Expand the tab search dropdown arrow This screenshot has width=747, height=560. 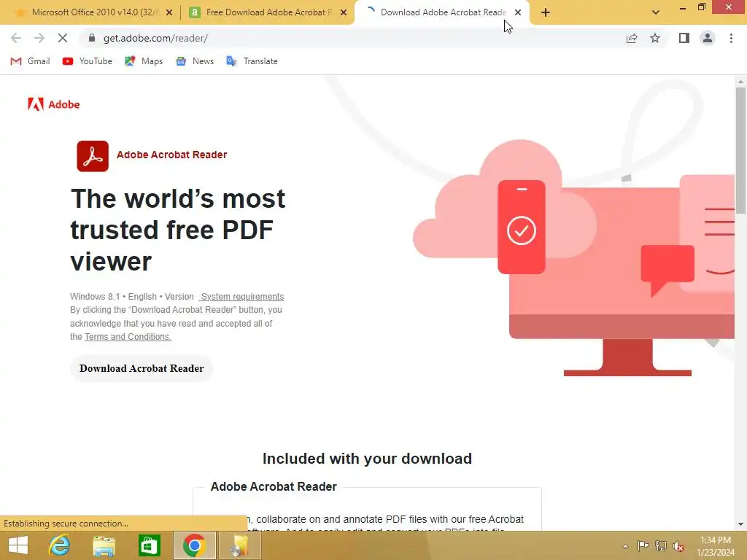click(656, 12)
